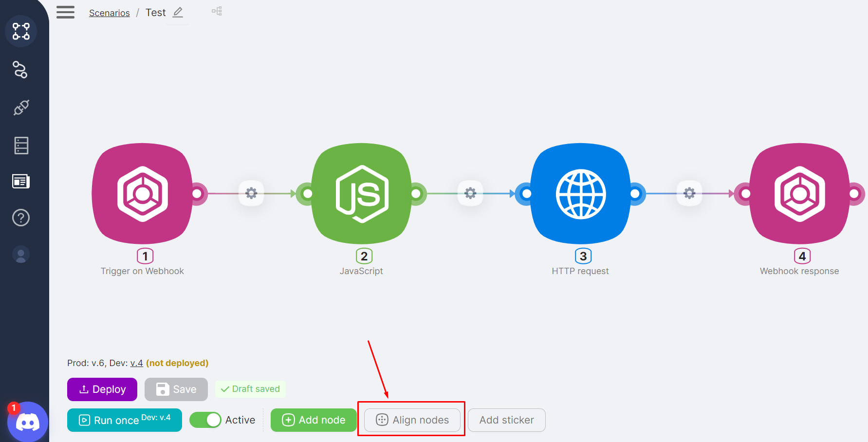Open the hamburger menu
This screenshot has height=442, width=868.
(x=66, y=12)
